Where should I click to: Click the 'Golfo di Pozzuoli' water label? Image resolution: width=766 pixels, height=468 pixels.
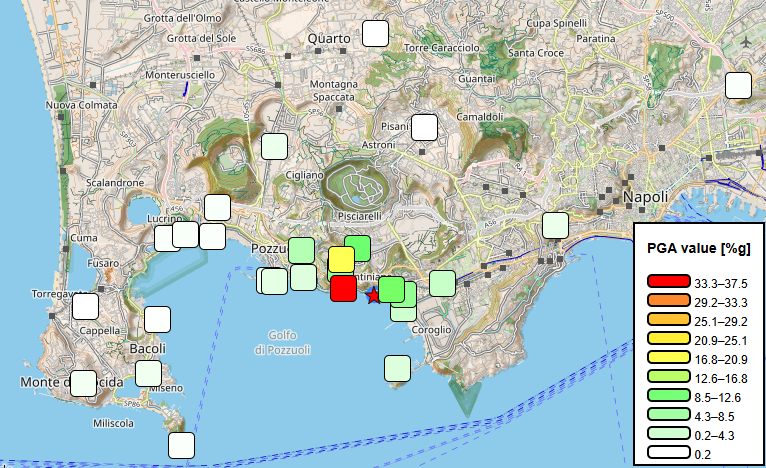pyautogui.click(x=282, y=342)
